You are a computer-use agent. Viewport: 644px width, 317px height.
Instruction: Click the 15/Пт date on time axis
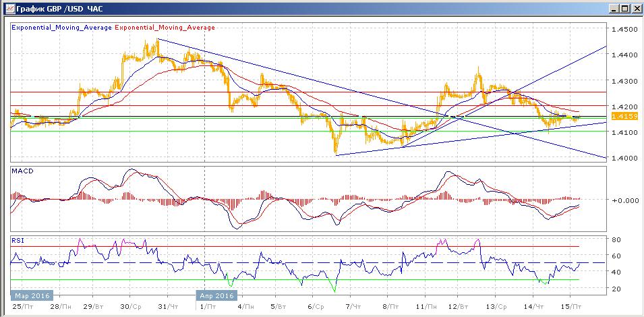[x=572, y=306]
